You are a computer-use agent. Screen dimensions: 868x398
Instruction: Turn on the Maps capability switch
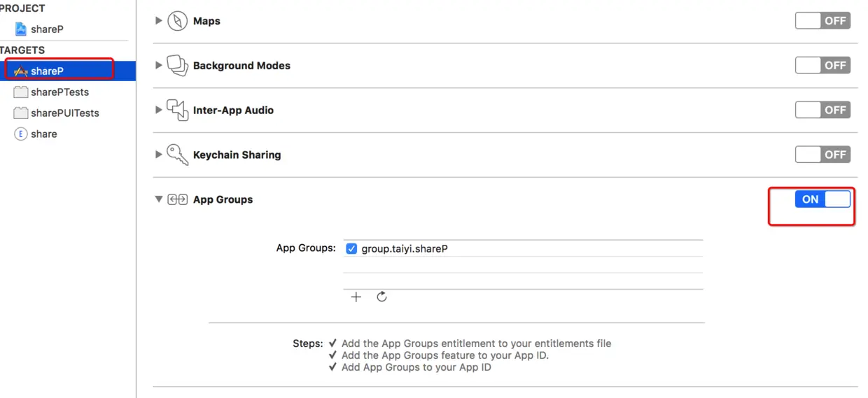pos(822,20)
